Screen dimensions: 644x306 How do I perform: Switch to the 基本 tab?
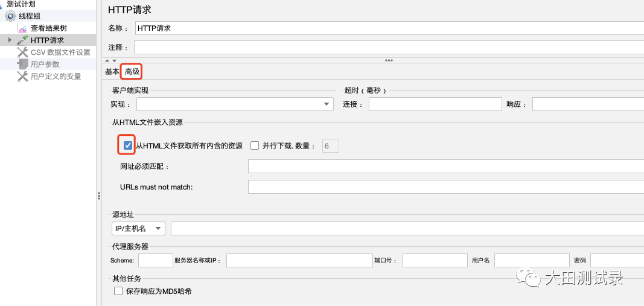(112, 71)
